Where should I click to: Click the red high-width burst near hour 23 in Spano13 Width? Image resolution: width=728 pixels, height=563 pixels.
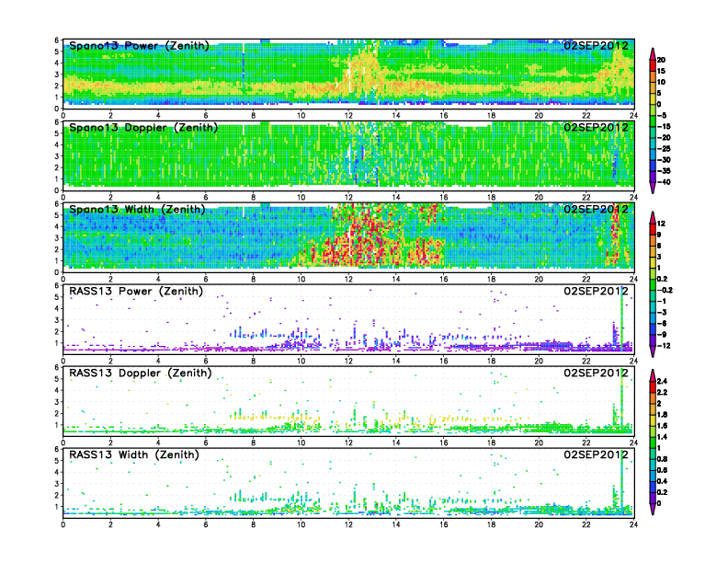click(x=615, y=237)
